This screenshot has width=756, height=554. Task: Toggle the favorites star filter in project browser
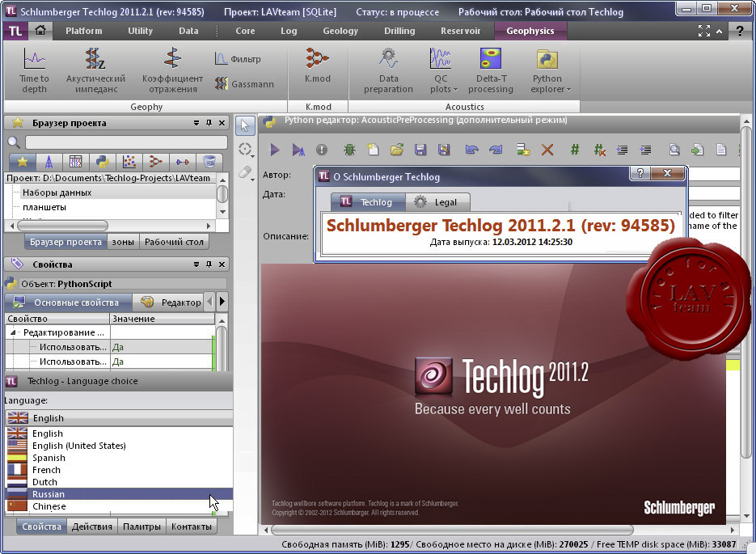22,162
